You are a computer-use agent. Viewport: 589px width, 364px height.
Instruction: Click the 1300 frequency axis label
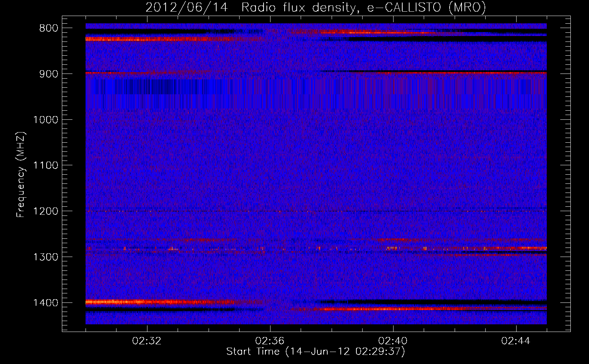click(x=46, y=257)
